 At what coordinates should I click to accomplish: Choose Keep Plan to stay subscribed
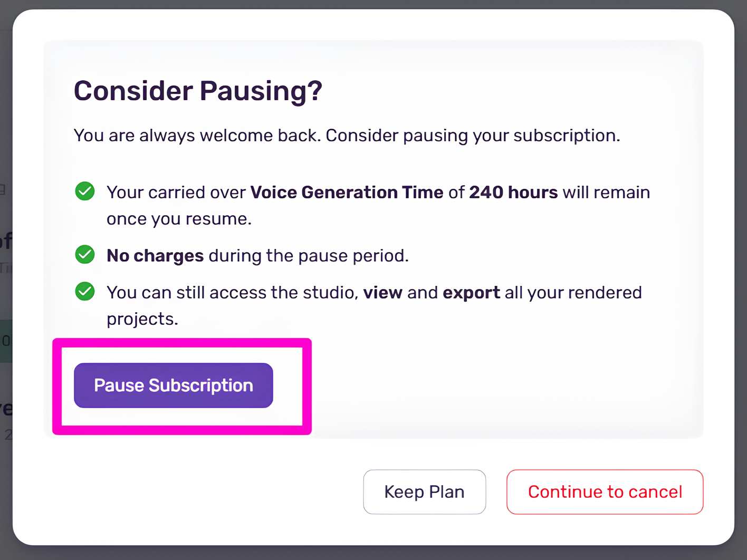(x=424, y=492)
